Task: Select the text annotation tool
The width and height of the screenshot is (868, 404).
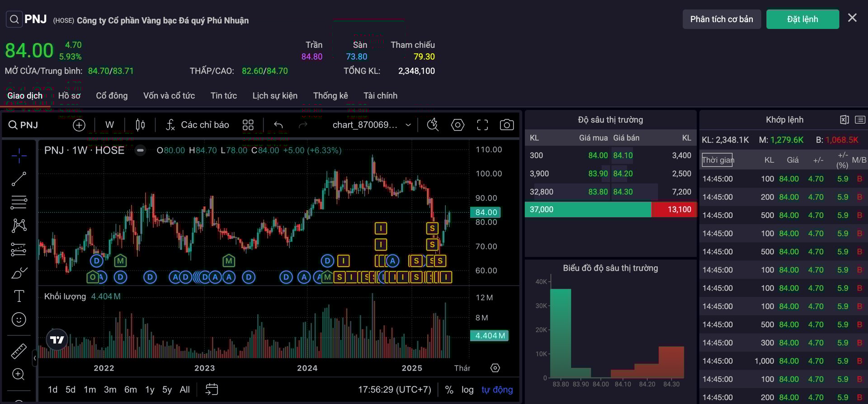Action: tap(19, 296)
